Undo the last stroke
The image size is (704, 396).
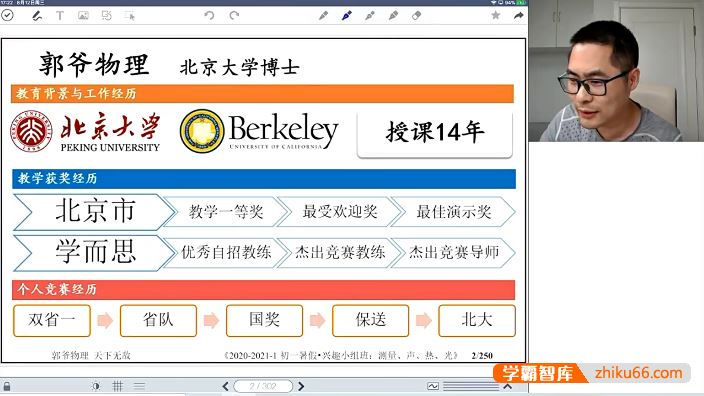pyautogui.click(x=209, y=16)
